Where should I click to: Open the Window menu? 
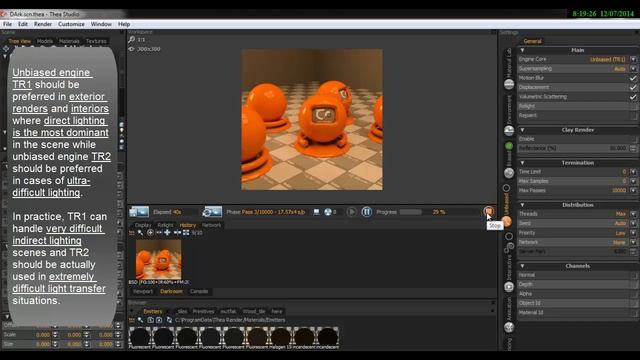coord(101,24)
